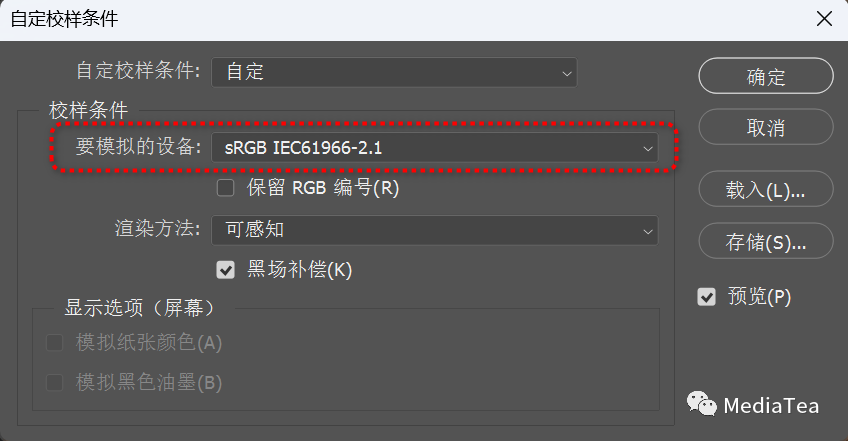Open the sRGB IEC61966-2.1 device dropdown

[434, 147]
